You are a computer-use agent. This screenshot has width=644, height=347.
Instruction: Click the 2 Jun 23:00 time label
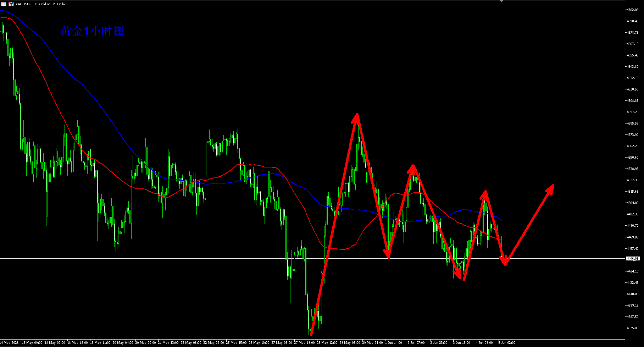click(x=439, y=343)
